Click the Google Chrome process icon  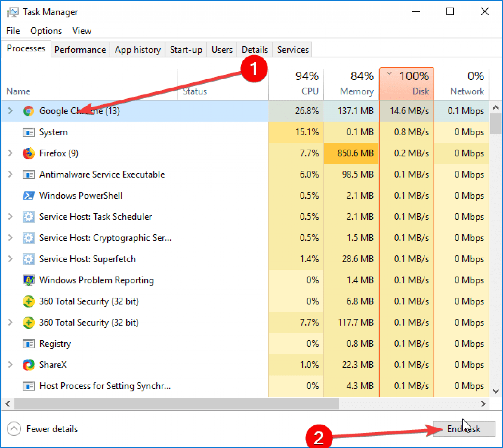coord(28,111)
